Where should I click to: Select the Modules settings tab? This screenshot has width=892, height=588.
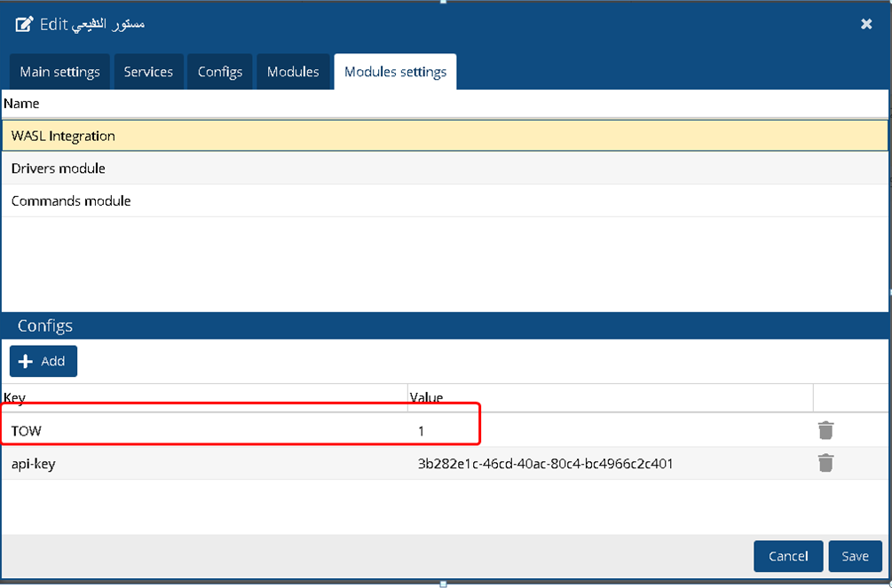(395, 72)
